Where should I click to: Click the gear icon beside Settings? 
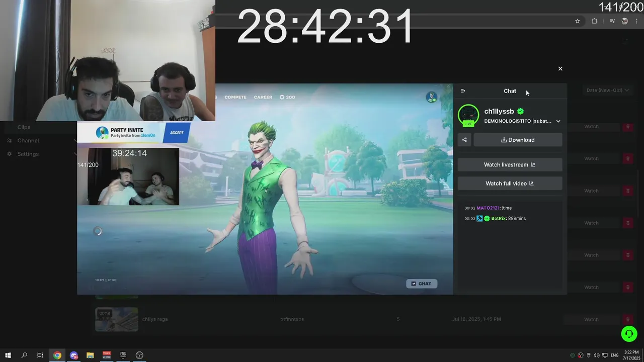9,154
